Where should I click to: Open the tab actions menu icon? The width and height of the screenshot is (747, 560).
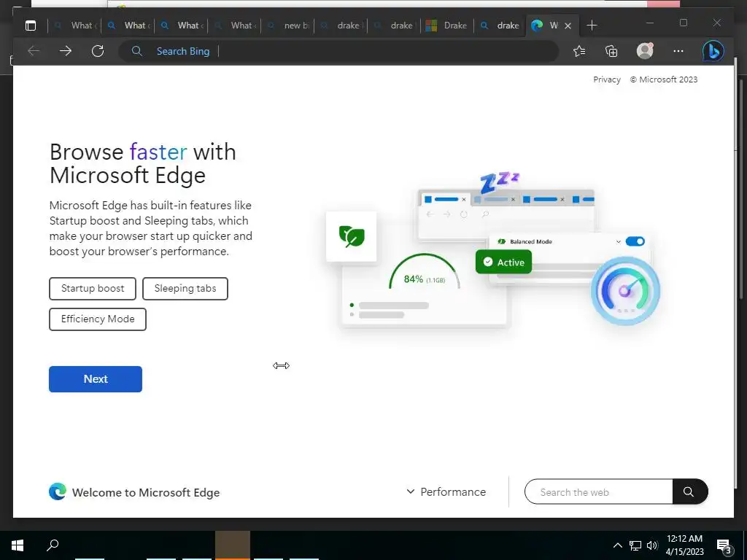(x=31, y=26)
